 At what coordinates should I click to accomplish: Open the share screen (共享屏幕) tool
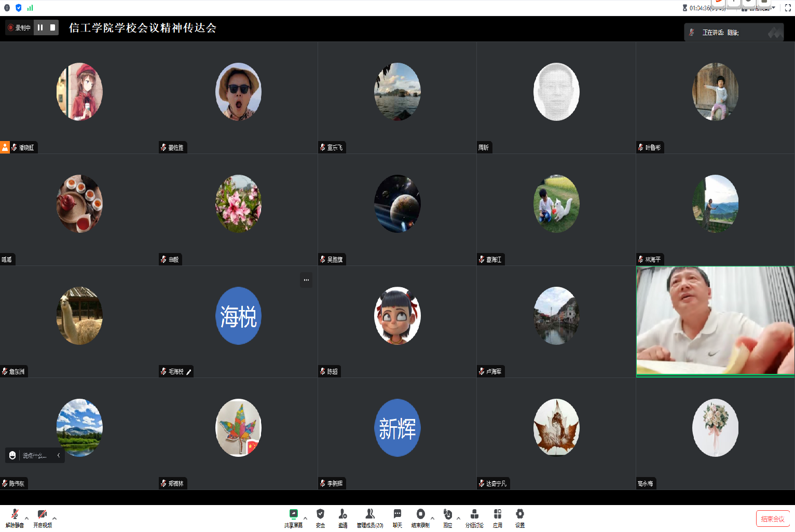click(293, 517)
